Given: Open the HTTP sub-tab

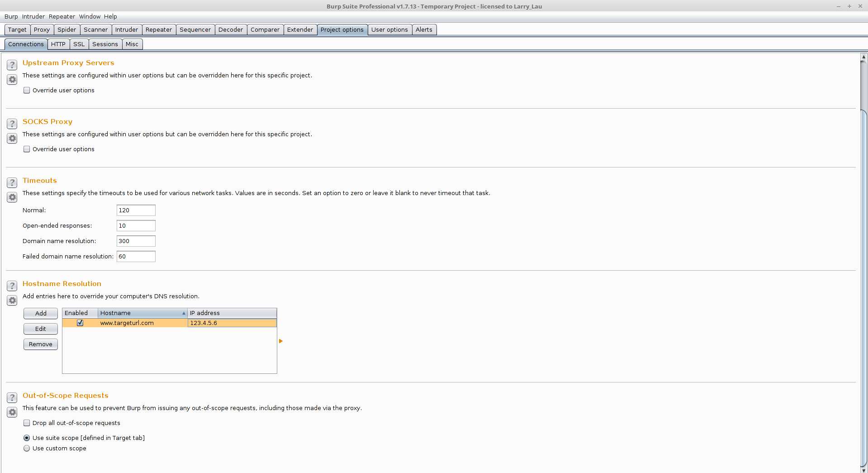Looking at the screenshot, I should point(58,44).
